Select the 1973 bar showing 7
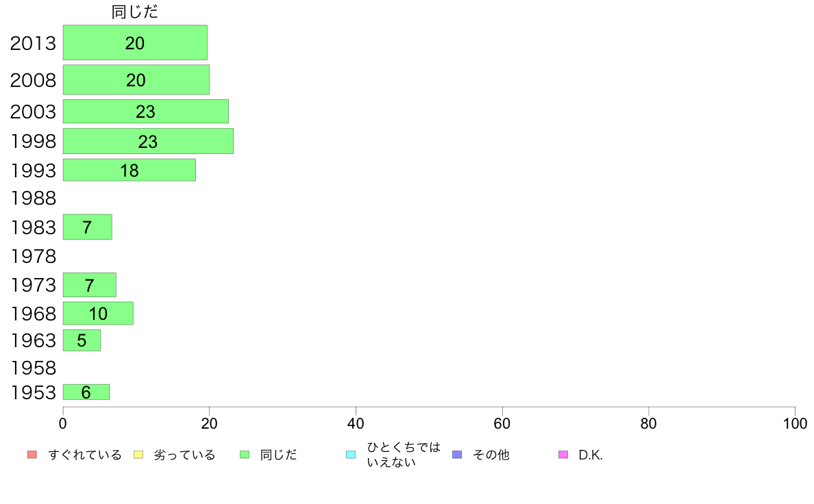814x504 pixels. tap(89, 284)
